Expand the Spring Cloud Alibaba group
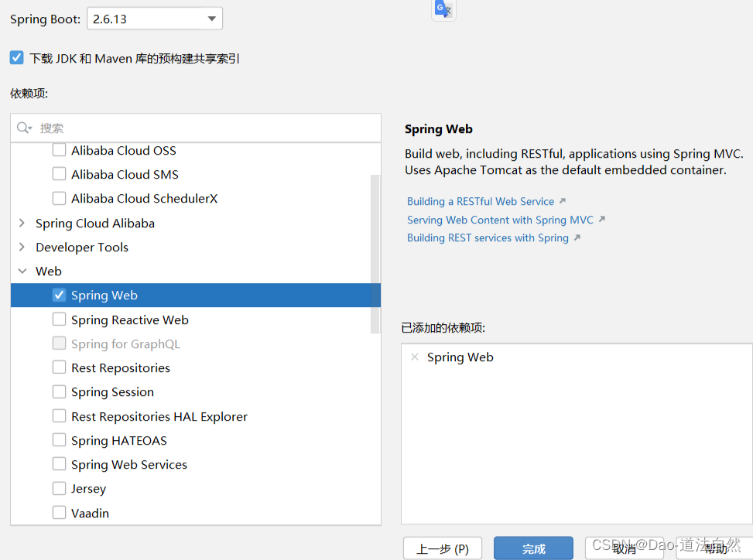 (x=22, y=223)
